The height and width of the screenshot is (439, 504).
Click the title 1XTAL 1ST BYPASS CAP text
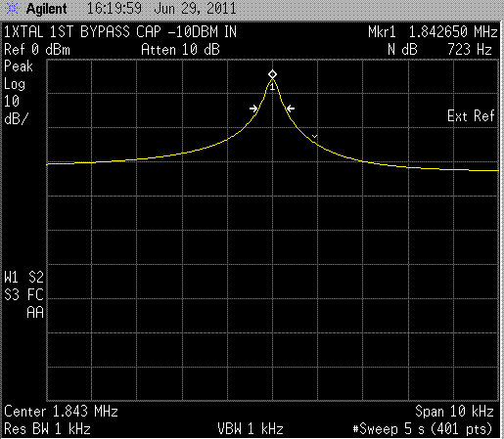(82, 32)
